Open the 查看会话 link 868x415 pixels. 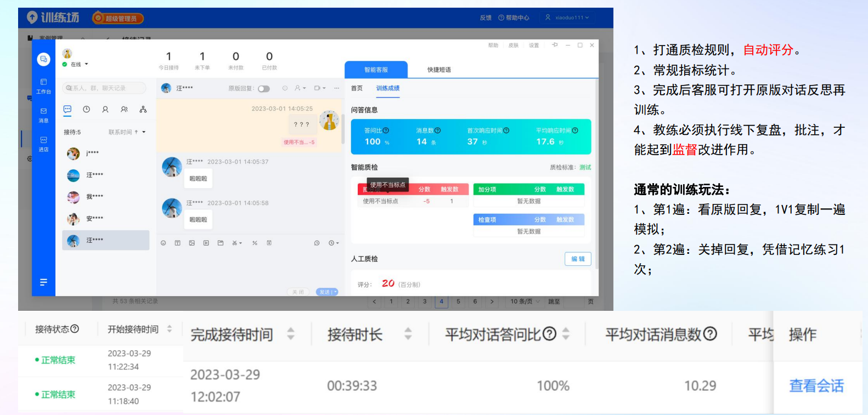816,386
